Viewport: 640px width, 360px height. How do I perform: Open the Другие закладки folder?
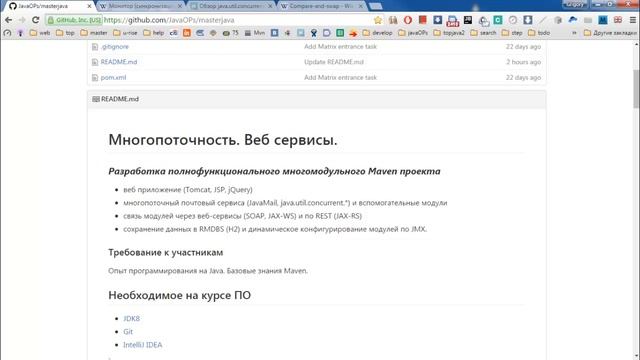pos(610,33)
